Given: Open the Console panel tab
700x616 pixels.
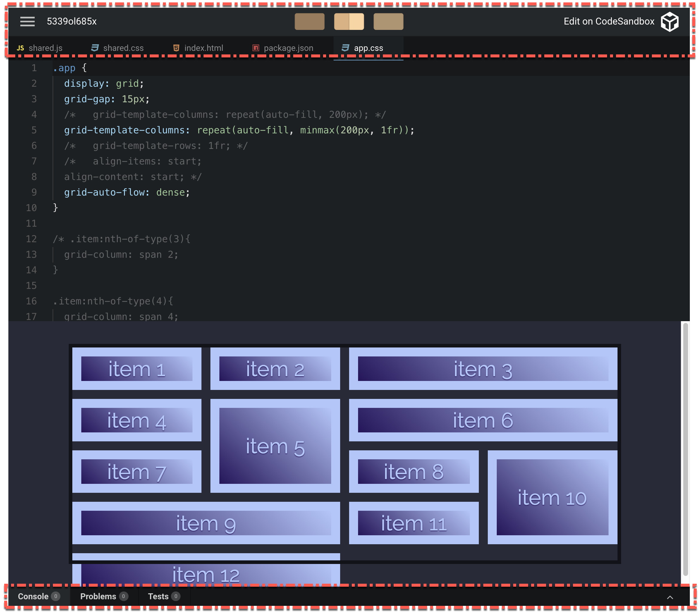Looking at the screenshot, I should (x=39, y=596).
